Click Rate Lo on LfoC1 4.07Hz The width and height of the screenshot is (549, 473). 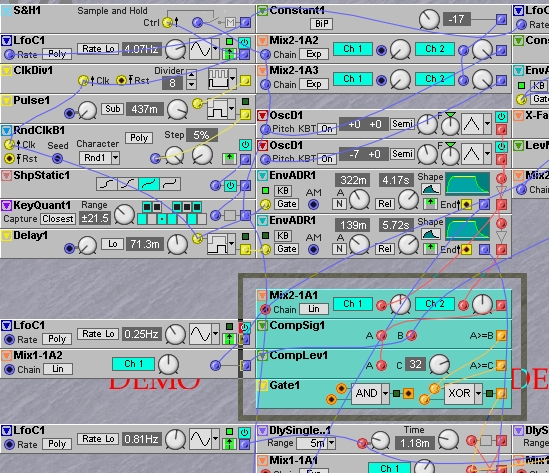click(98, 49)
